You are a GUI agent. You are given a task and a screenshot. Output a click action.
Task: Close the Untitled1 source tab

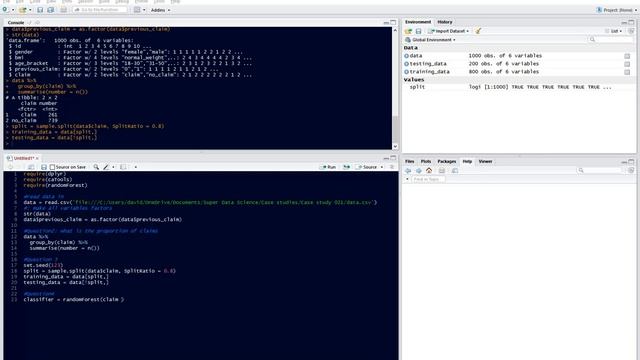(x=37, y=158)
